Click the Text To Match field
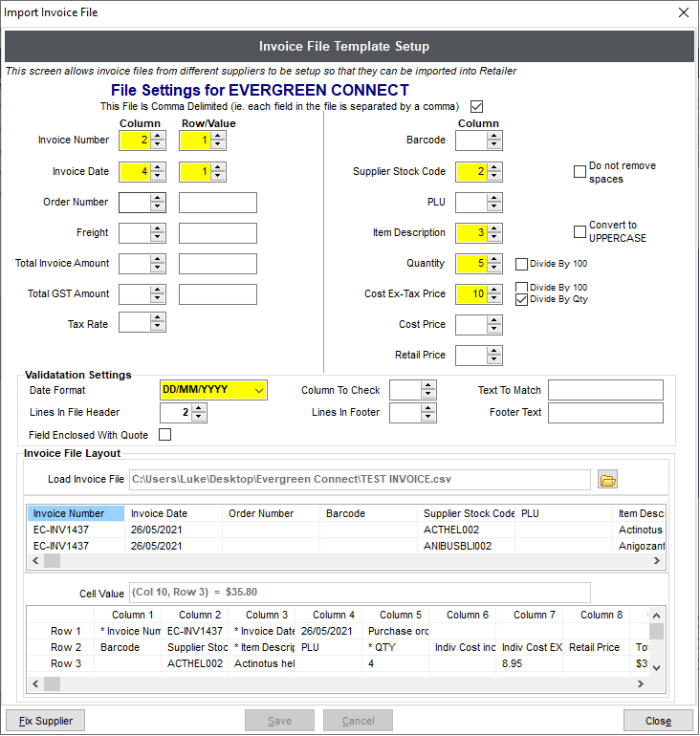 pyautogui.click(x=605, y=391)
